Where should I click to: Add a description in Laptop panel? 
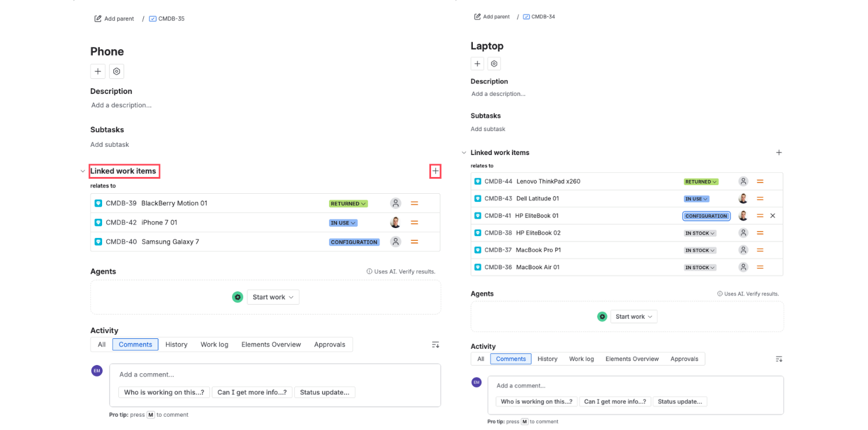[x=498, y=94]
